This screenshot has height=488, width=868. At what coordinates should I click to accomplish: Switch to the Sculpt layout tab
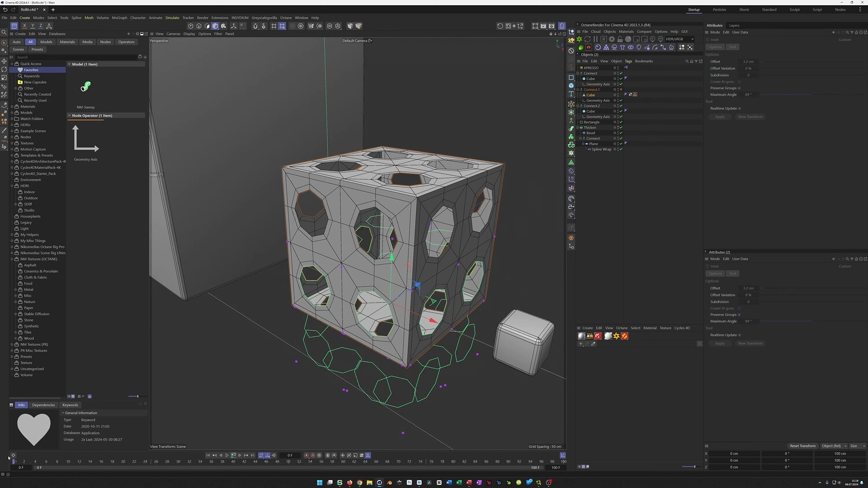pyautogui.click(x=795, y=10)
